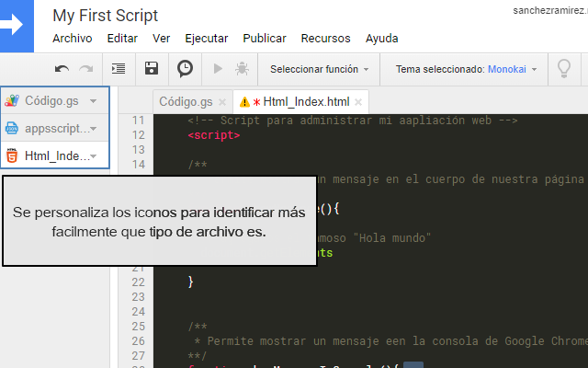588x368 pixels.
Task: Close the Código.gs editor tab
Action: (x=222, y=102)
